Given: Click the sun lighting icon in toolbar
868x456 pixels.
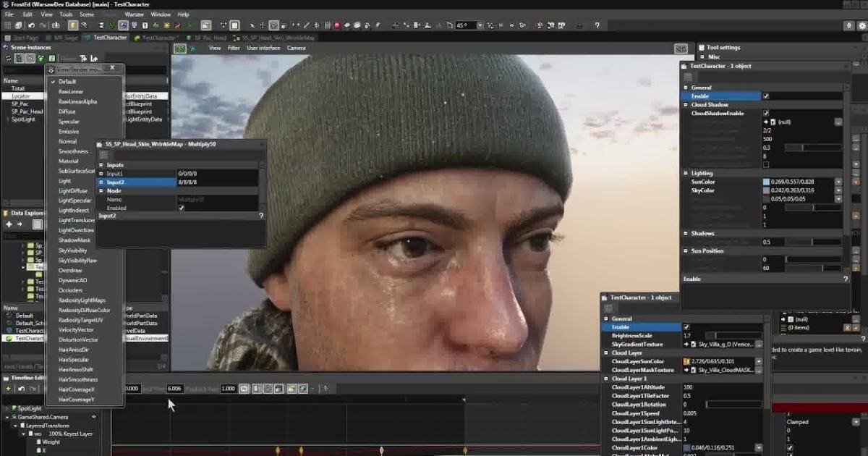Looking at the screenshot, I should (166, 25).
